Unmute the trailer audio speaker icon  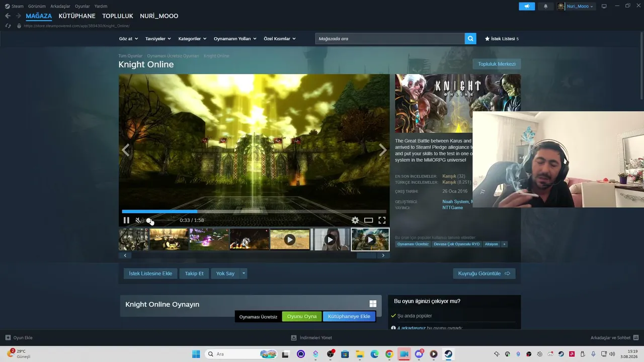(138, 220)
